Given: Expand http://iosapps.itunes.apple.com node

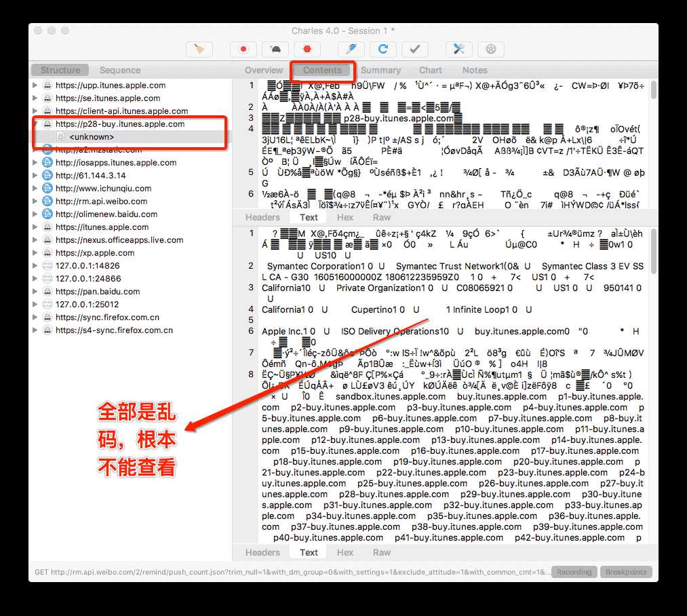Looking at the screenshot, I should tap(35, 162).
